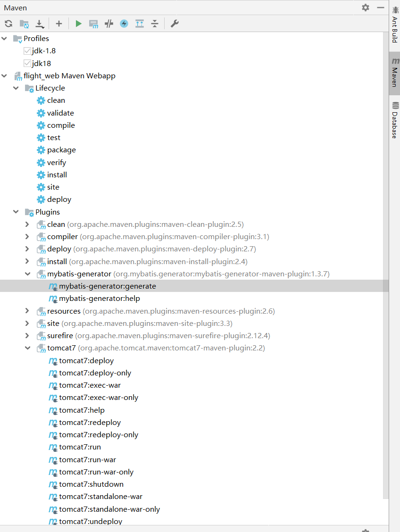Image resolution: width=400 pixels, height=532 pixels.
Task: Open Database side tab
Action: (x=394, y=120)
